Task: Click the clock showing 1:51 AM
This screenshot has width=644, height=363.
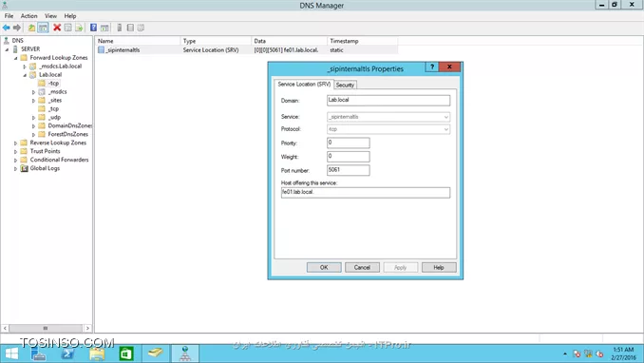Action: pyautogui.click(x=623, y=350)
